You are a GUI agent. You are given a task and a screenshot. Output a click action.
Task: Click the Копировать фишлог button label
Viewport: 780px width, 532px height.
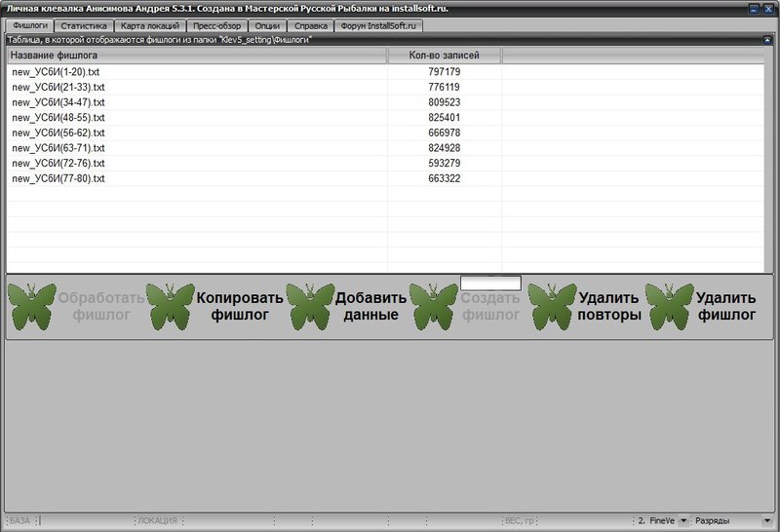[240, 306]
